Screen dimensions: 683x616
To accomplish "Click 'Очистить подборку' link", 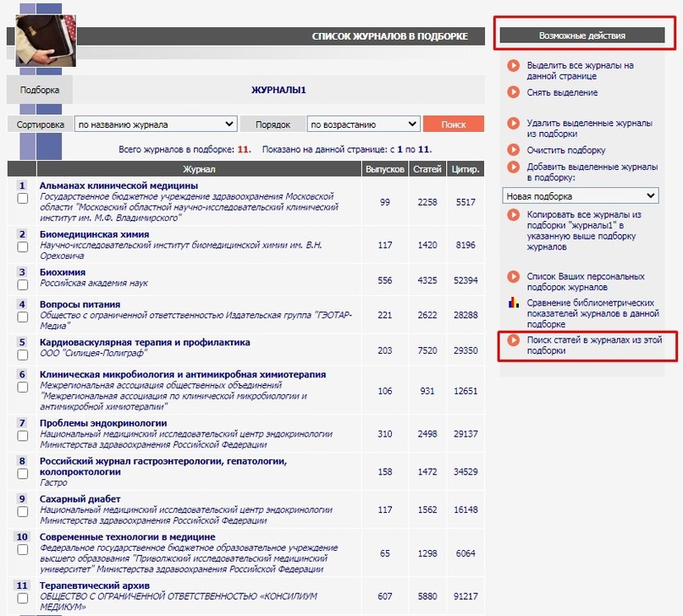I will (x=566, y=150).
